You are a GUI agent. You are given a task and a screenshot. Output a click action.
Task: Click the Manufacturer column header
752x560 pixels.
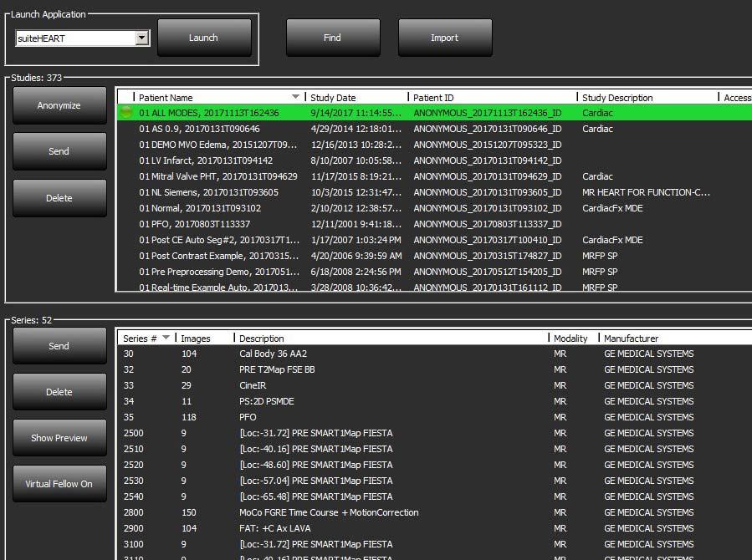point(676,339)
